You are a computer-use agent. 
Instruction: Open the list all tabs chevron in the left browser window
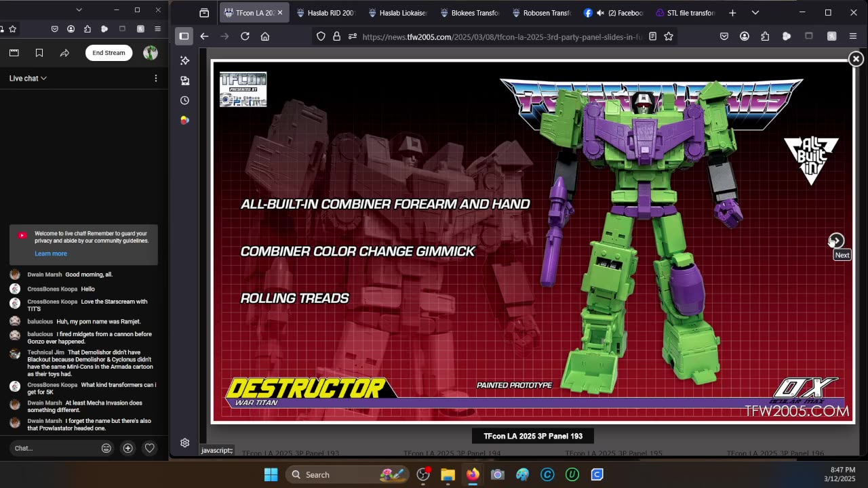pyautogui.click(x=79, y=9)
